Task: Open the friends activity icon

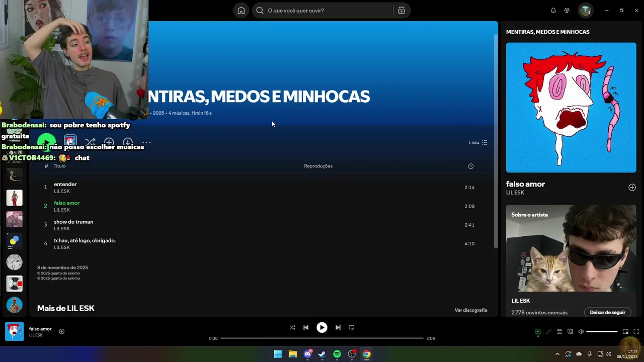Action: point(567,11)
